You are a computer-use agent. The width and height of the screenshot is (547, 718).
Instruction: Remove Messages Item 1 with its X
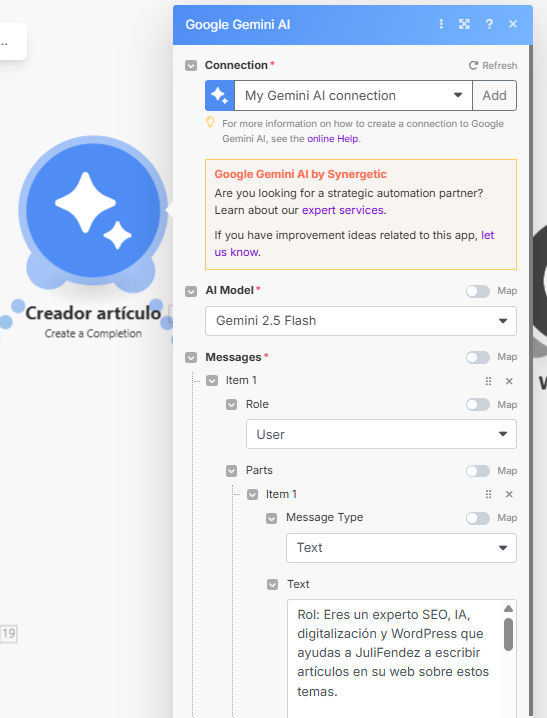[x=509, y=381]
